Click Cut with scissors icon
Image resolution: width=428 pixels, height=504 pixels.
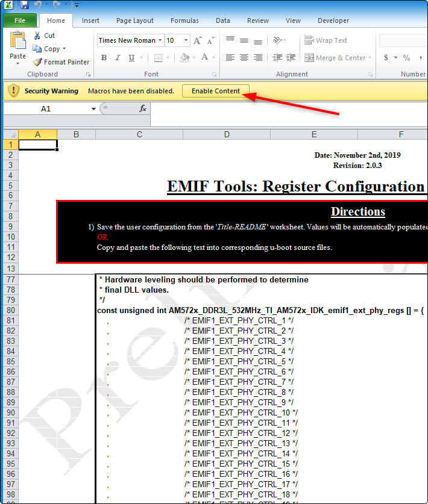pyautogui.click(x=45, y=36)
